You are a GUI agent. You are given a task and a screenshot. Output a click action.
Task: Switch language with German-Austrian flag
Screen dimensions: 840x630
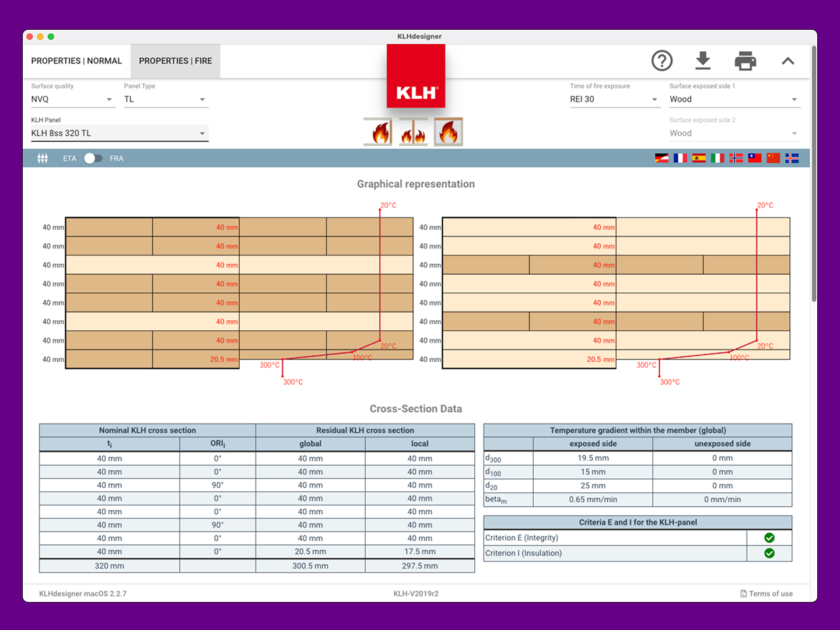(661, 158)
